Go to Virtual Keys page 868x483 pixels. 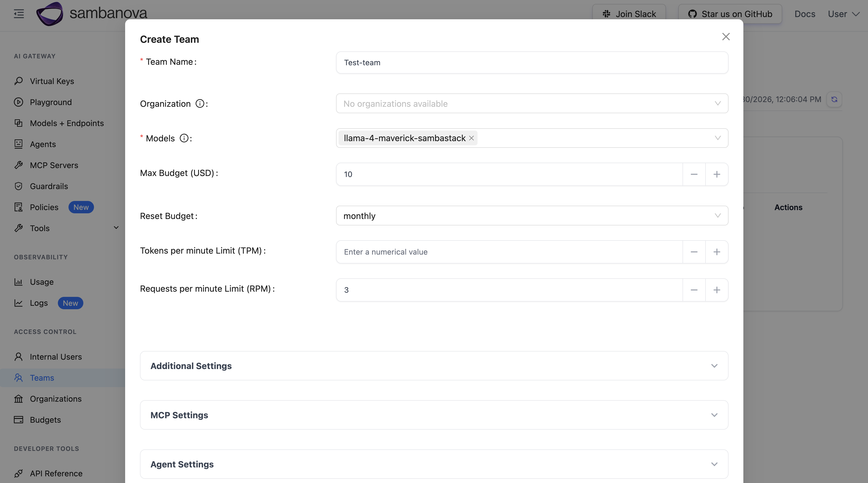point(52,81)
